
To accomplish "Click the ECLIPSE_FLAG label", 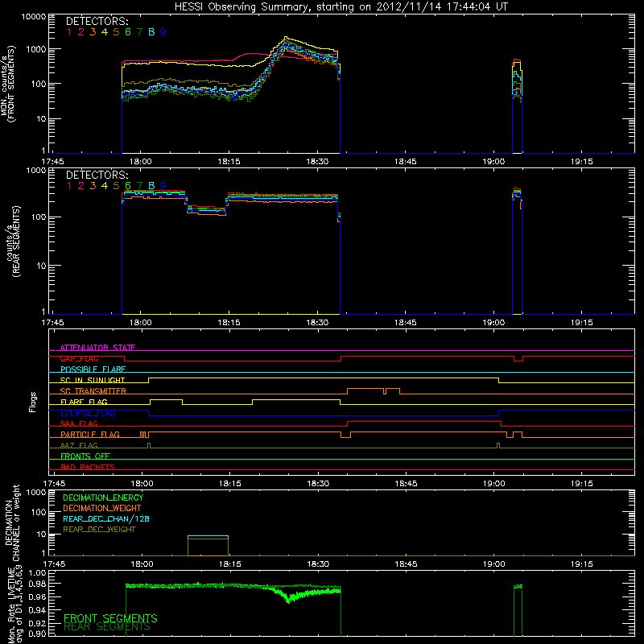I will (x=88, y=413).
